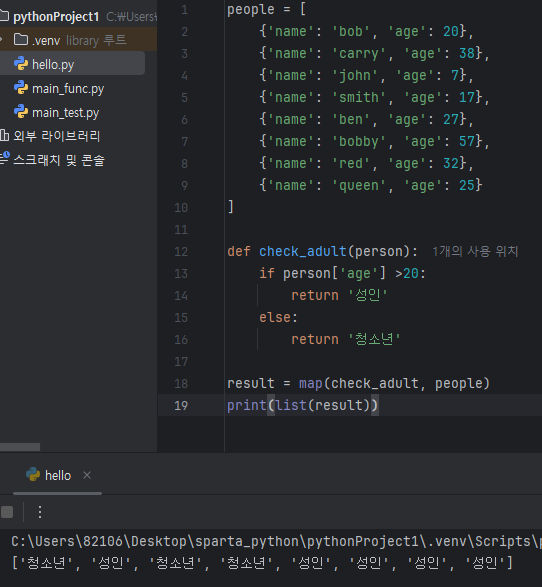Open the run toolbar more options menu
The width and height of the screenshot is (542, 587).
pos(40,512)
